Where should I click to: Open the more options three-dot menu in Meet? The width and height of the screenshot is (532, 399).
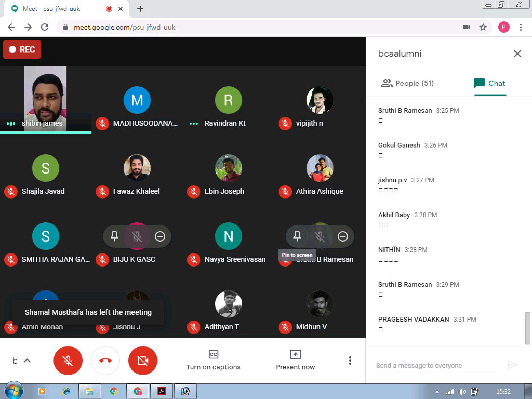tap(350, 360)
